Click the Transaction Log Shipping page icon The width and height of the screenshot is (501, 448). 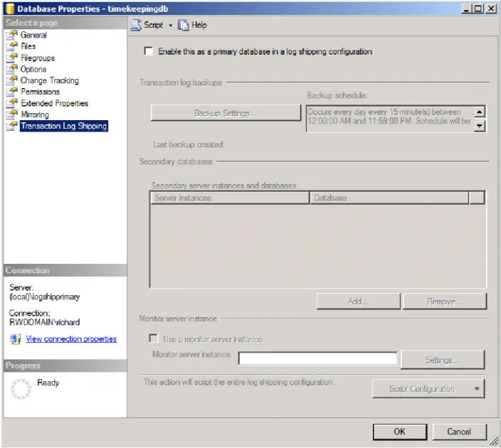(12, 126)
